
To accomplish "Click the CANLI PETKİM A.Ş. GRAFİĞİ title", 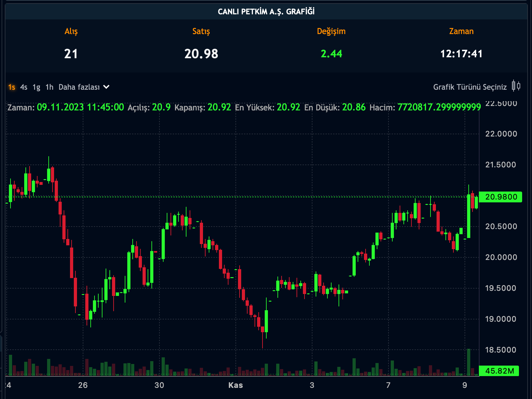I will point(266,12).
